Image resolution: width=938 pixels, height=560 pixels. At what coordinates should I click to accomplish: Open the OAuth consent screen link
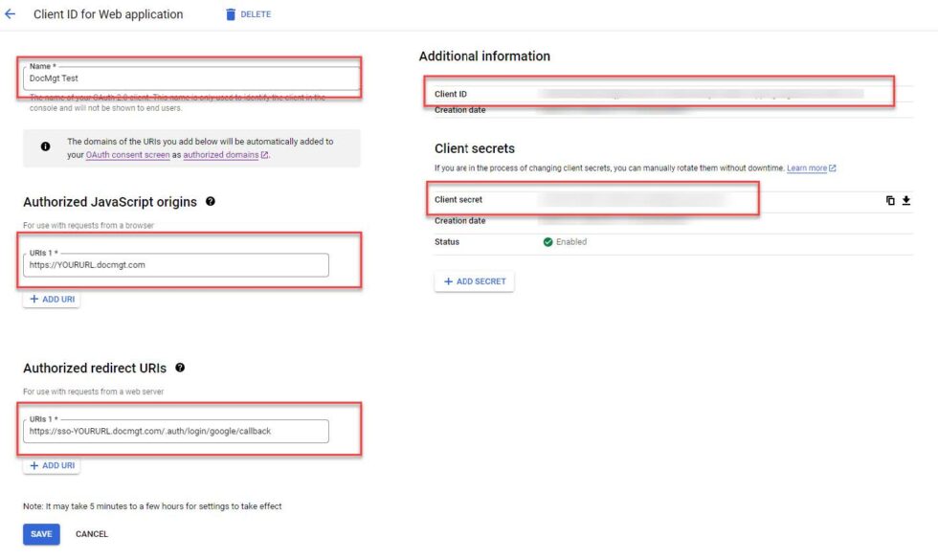pyautogui.click(x=126, y=154)
